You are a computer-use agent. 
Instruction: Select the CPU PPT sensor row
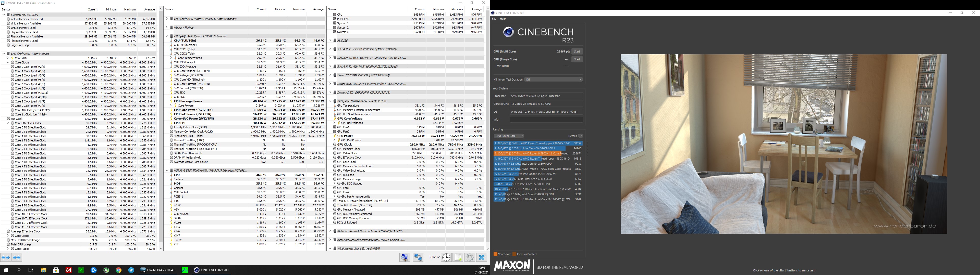(247, 123)
